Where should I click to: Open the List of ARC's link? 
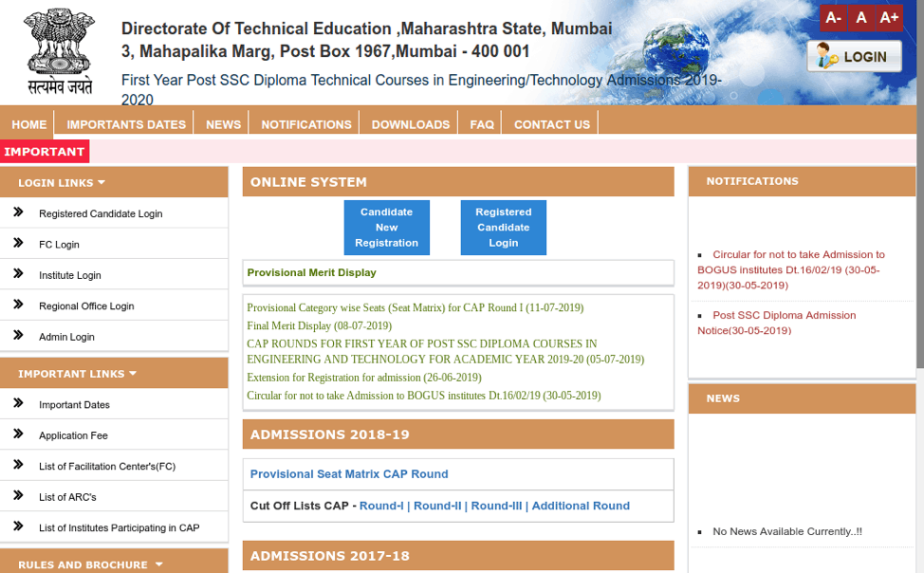pyautogui.click(x=67, y=497)
